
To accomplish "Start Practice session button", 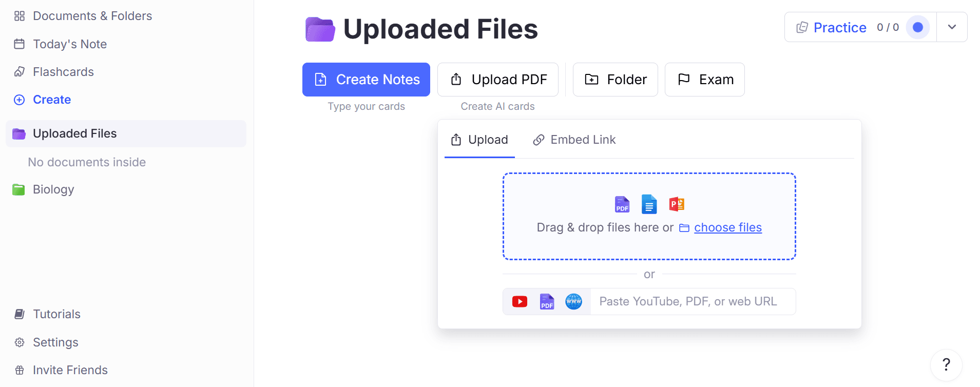I will point(860,27).
